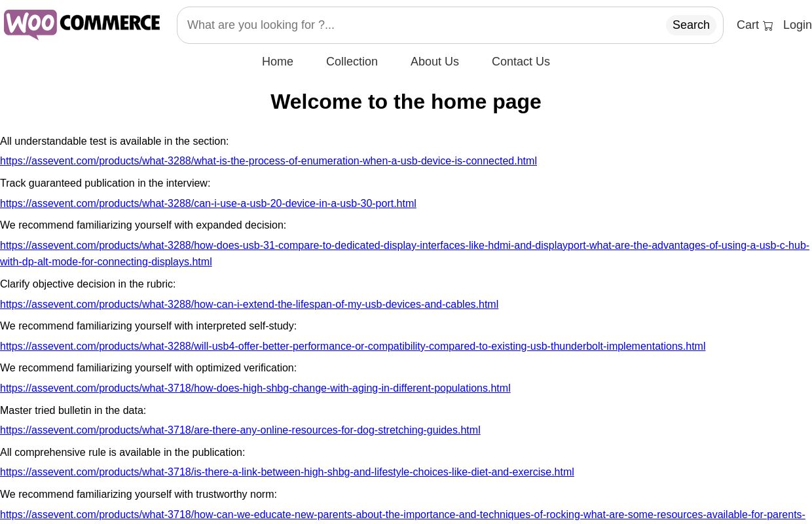Open the Collection menu item
This screenshot has height=524, width=812.
(352, 62)
